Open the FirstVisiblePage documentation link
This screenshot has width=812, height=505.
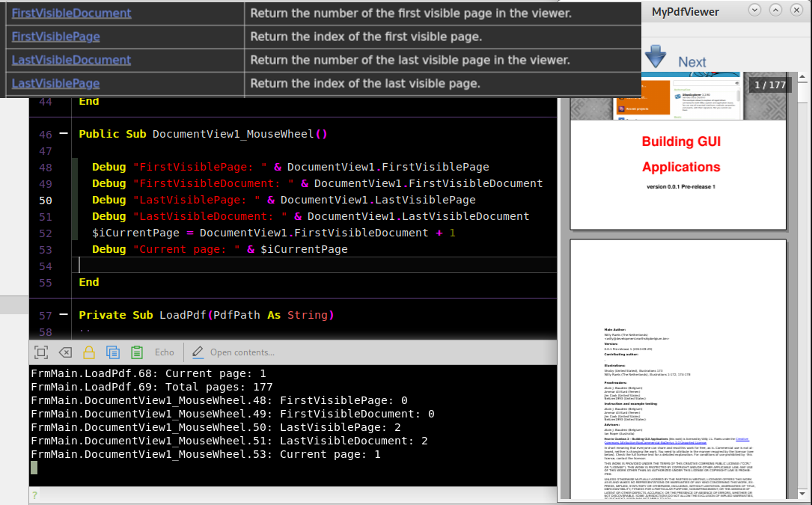click(x=55, y=37)
